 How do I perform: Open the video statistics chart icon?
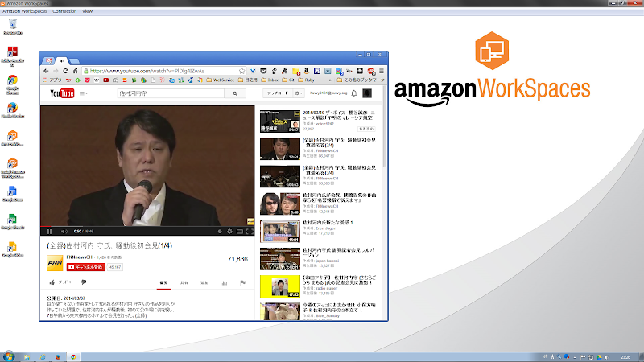tap(225, 283)
